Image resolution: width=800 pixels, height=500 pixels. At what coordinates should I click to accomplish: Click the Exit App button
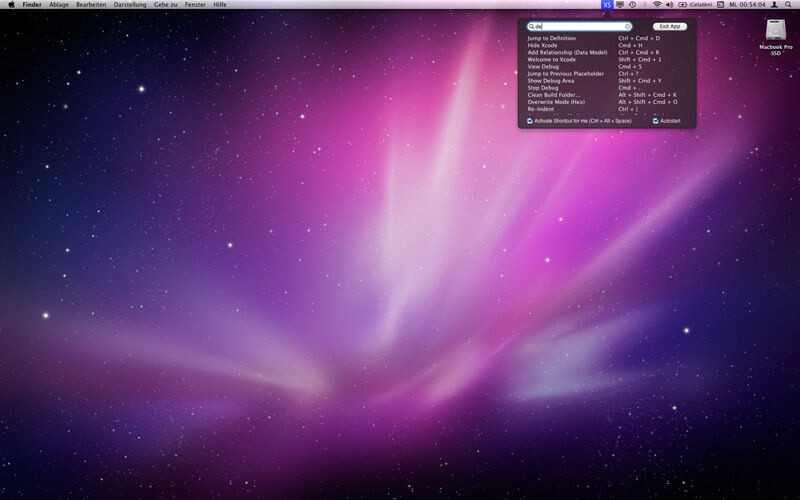click(670, 27)
